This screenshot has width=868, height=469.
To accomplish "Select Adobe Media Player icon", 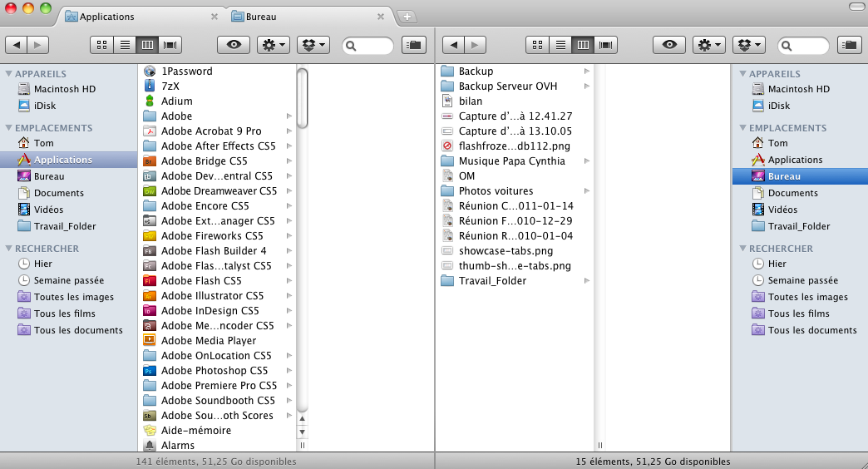I will coord(150,340).
